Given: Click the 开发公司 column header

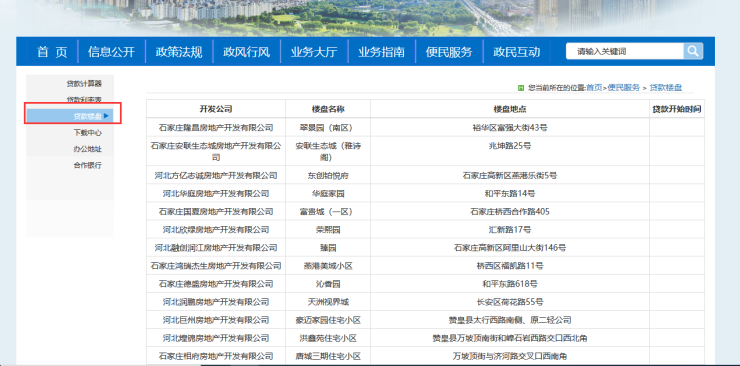Looking at the screenshot, I should tap(216, 109).
